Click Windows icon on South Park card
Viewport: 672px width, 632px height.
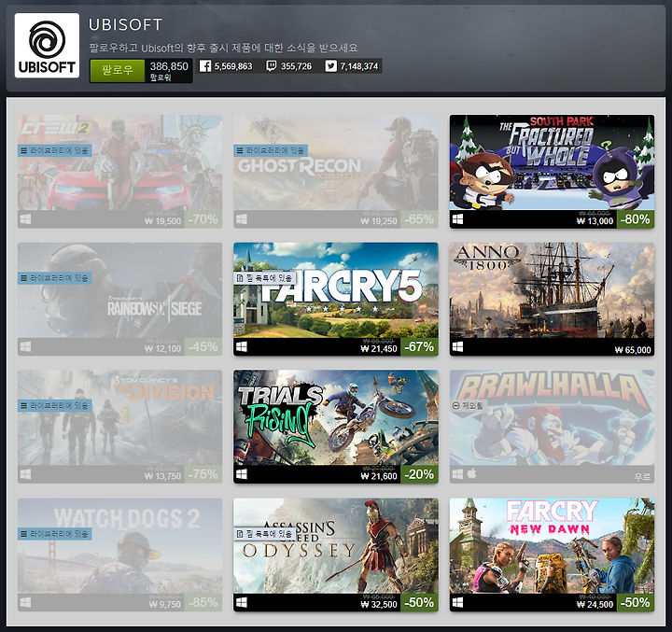pyautogui.click(x=457, y=219)
